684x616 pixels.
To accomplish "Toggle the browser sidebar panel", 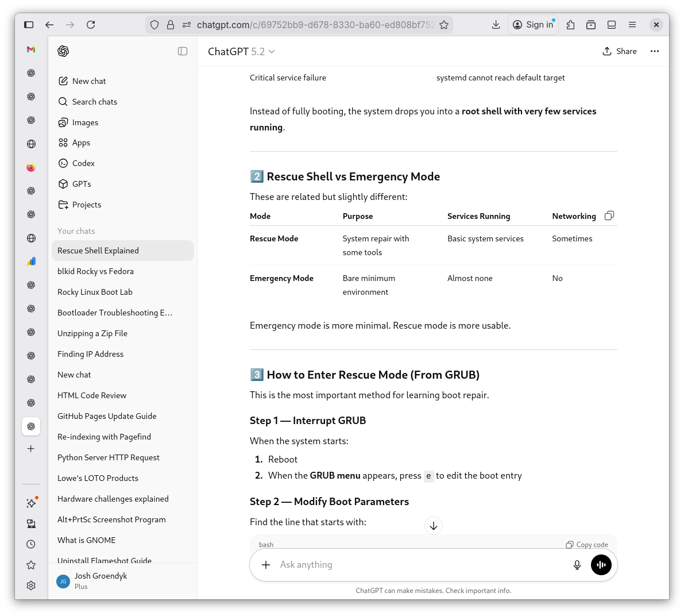I will point(29,25).
